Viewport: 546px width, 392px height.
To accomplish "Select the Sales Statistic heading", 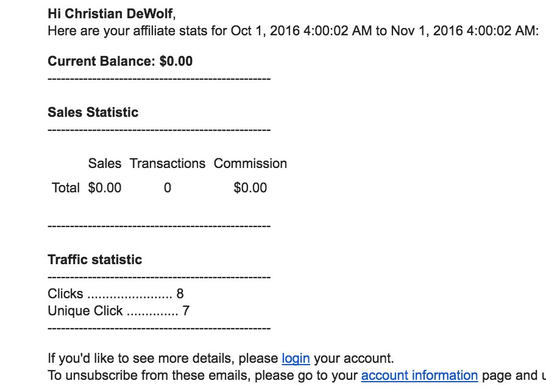I will (x=93, y=112).
